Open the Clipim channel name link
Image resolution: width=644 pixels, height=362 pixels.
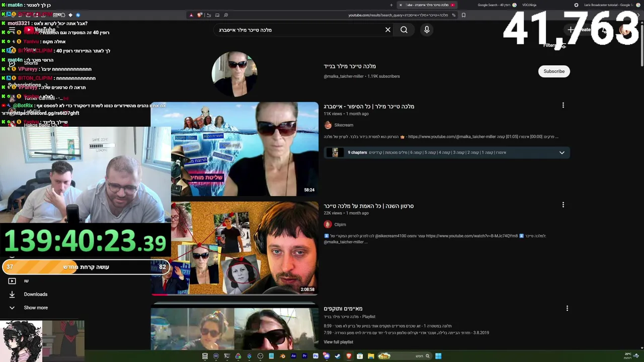(x=340, y=225)
